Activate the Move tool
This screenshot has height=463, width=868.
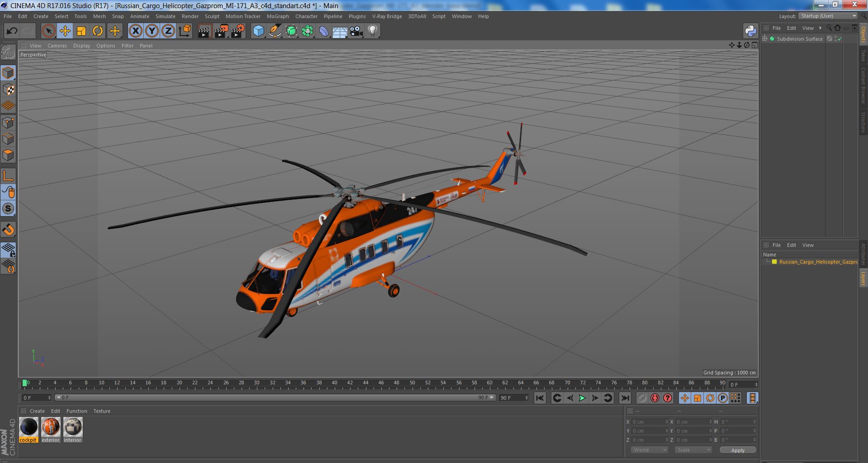65,31
